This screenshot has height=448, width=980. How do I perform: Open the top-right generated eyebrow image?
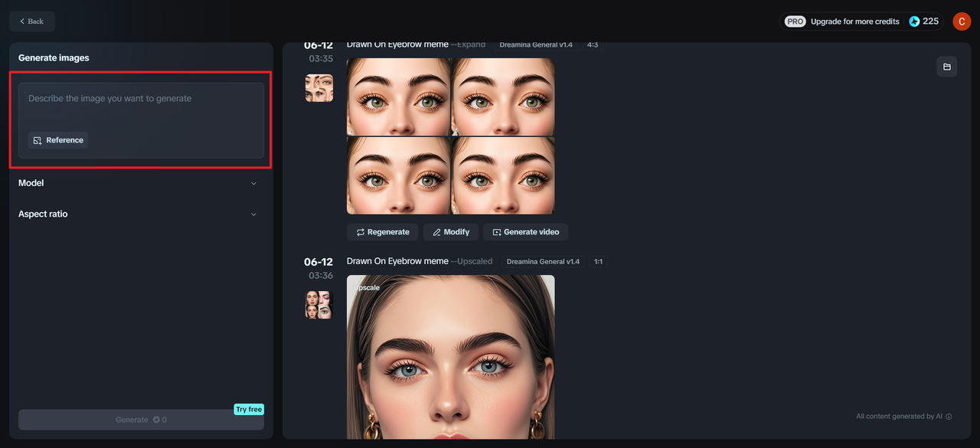point(503,96)
